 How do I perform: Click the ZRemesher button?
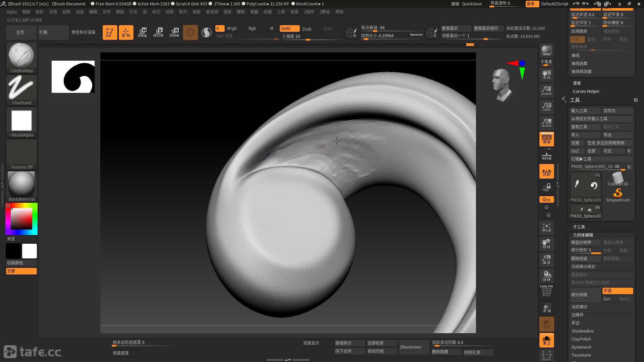tap(411, 347)
